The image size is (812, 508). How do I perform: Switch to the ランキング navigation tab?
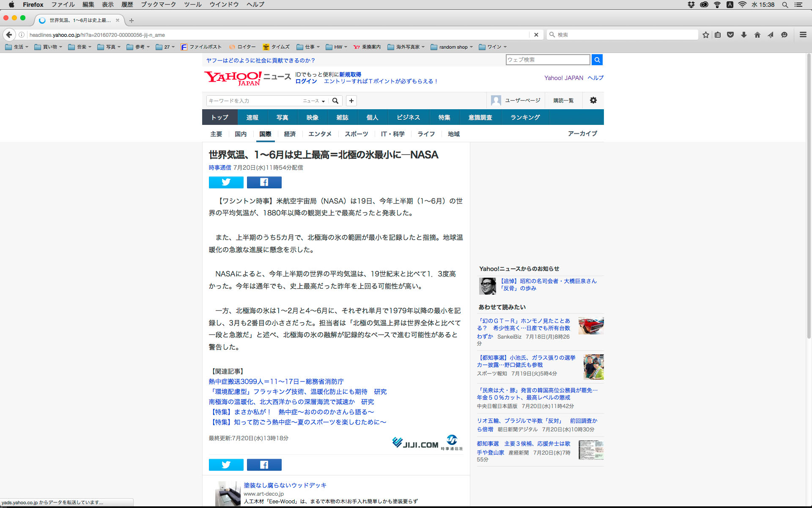click(525, 117)
